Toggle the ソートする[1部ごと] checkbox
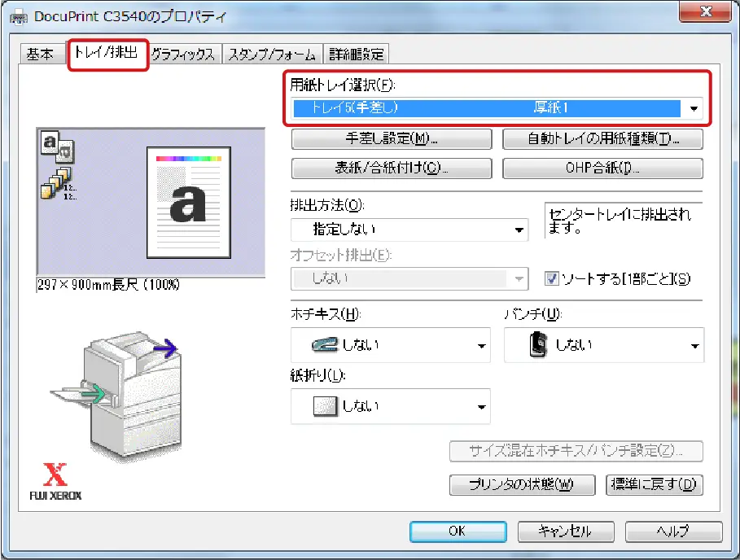Image resolution: width=740 pixels, height=560 pixels. tap(551, 278)
